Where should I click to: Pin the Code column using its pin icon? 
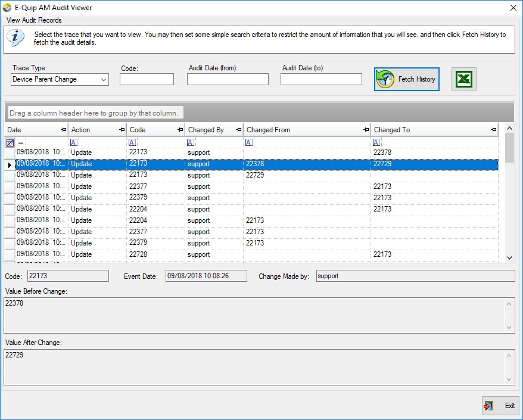180,130
